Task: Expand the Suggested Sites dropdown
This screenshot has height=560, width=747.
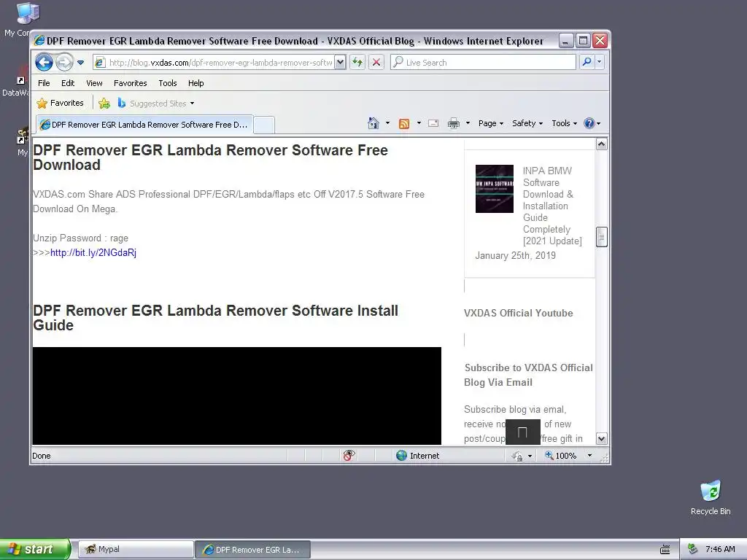Action: [x=192, y=104]
